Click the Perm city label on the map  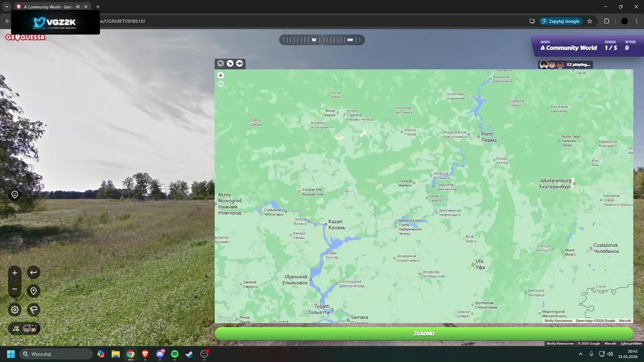point(489,137)
